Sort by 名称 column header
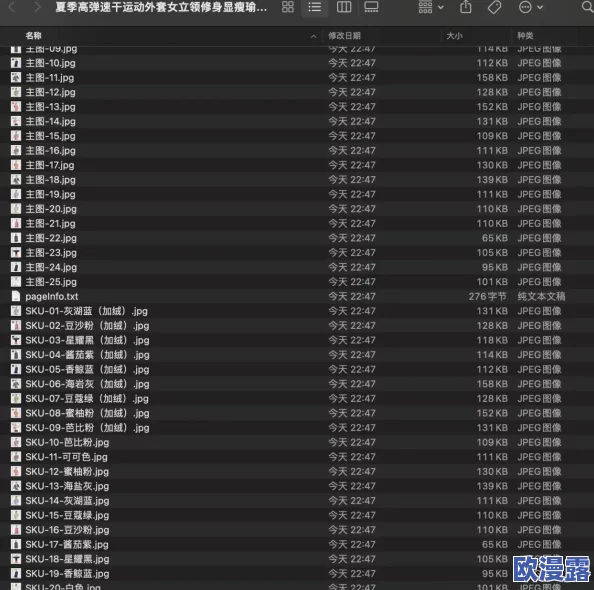Image resolution: width=594 pixels, height=590 pixels. 33,36
